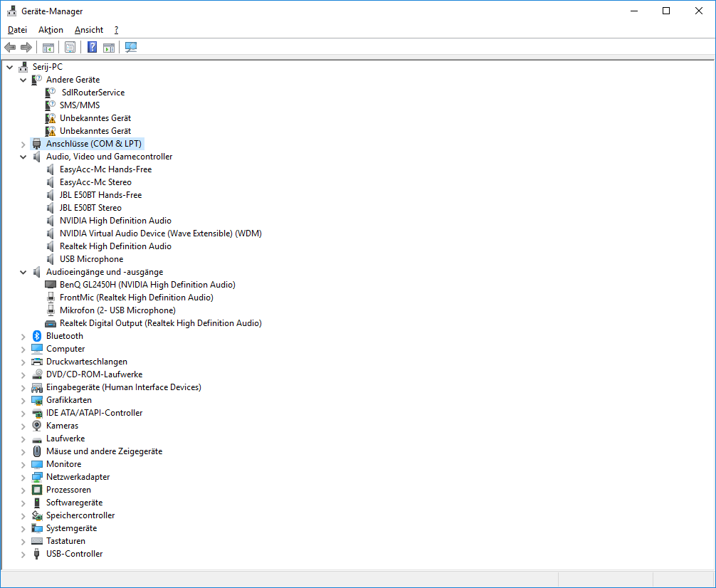Click the Druckwarteschlangen printer icon
This screenshot has width=716, height=588.
click(37, 362)
